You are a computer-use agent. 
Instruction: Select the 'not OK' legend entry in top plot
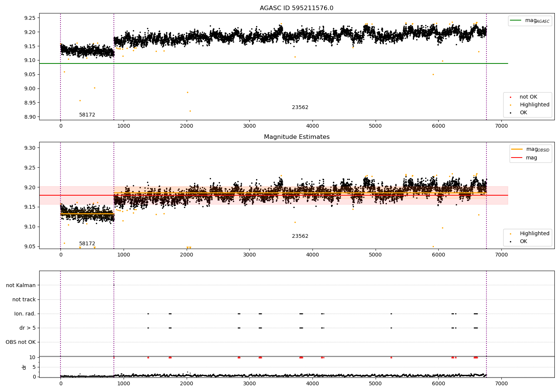click(x=528, y=97)
